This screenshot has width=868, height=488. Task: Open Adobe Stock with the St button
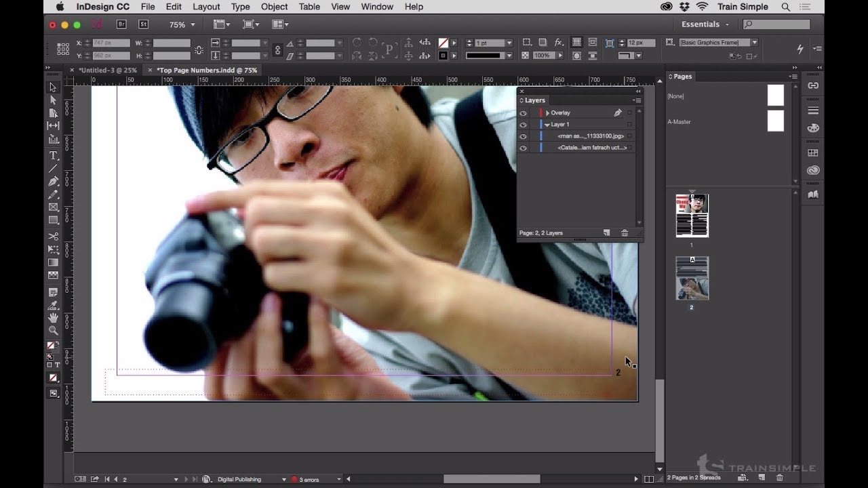pos(143,24)
